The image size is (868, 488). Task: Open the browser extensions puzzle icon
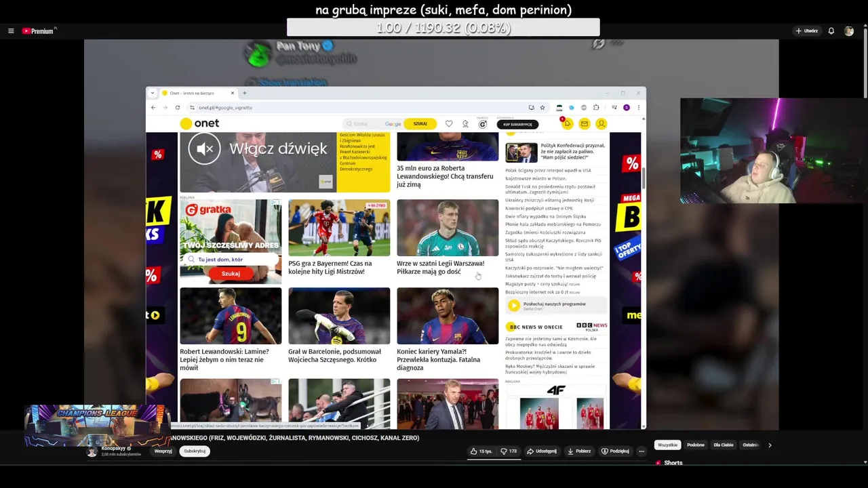click(x=596, y=107)
